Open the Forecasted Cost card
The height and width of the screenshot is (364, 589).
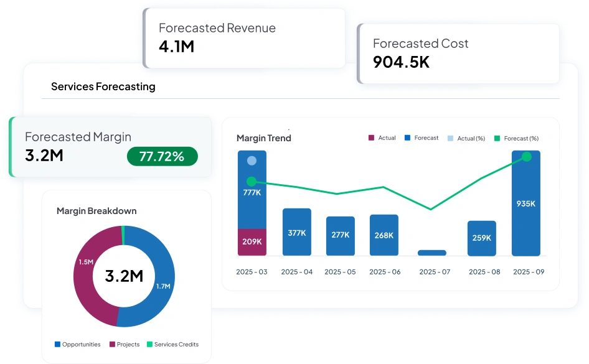(458, 53)
